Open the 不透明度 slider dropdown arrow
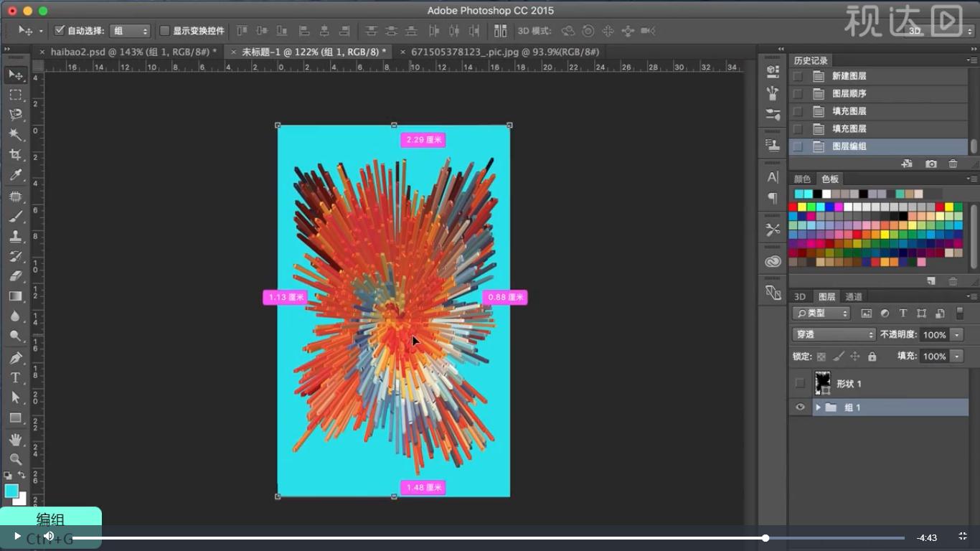Screen dimensions: 980x551 (957, 335)
